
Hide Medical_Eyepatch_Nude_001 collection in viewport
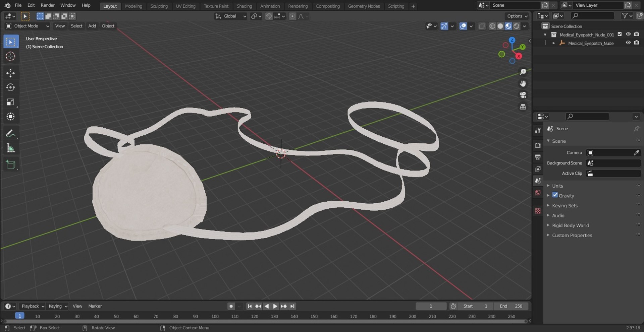click(628, 34)
